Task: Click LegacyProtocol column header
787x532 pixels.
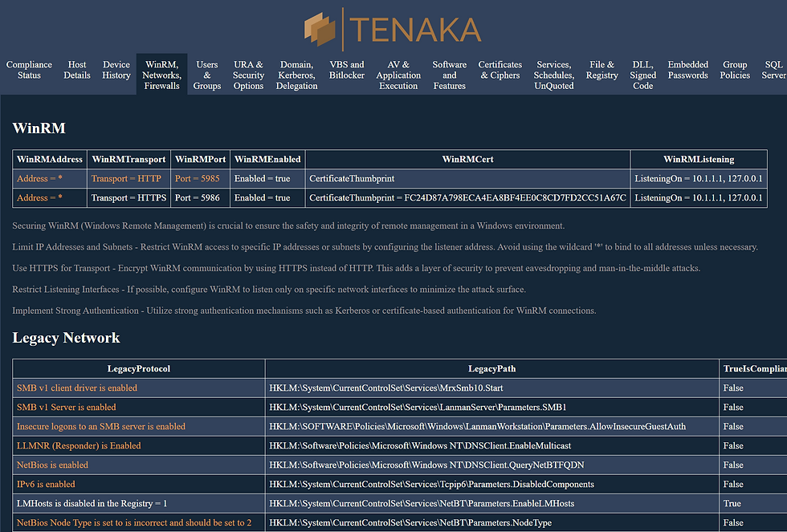Action: point(138,368)
